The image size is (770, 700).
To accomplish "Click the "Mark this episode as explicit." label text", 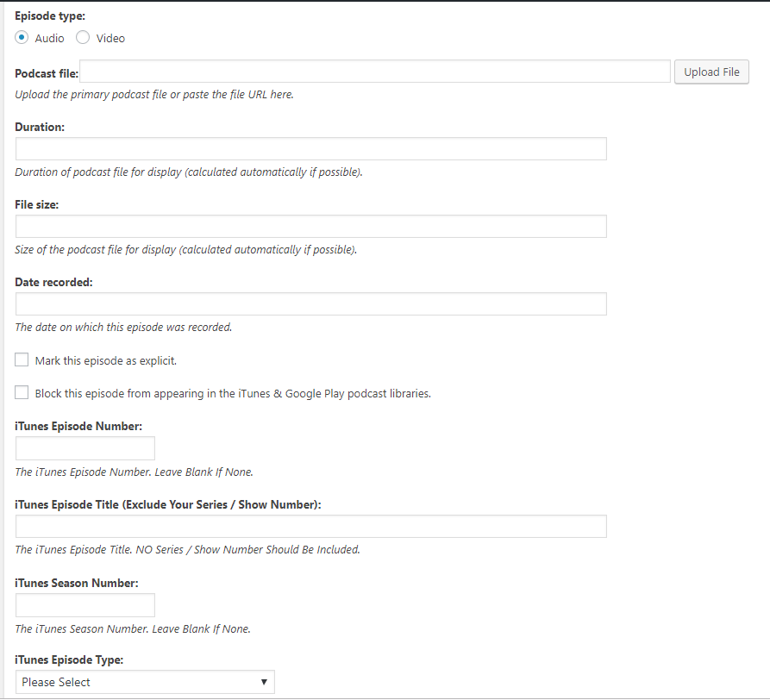I will point(105,361).
